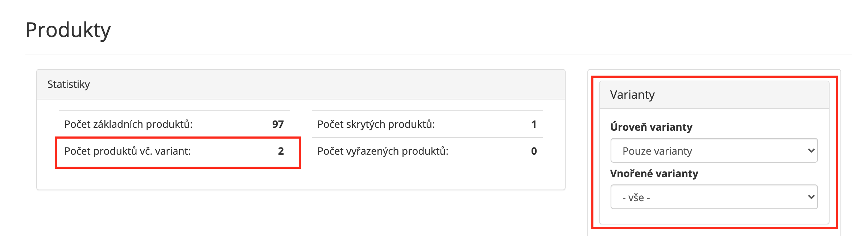
Task: Click the Vnořené varianty field label
Action: 654,174
